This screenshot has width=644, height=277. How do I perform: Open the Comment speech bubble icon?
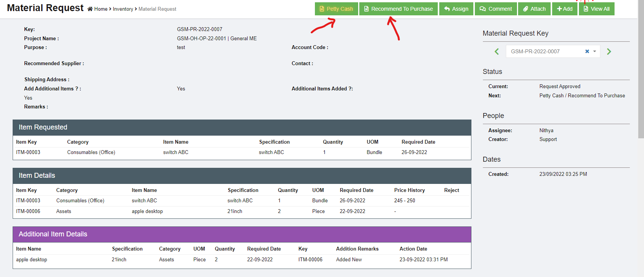coord(483,9)
